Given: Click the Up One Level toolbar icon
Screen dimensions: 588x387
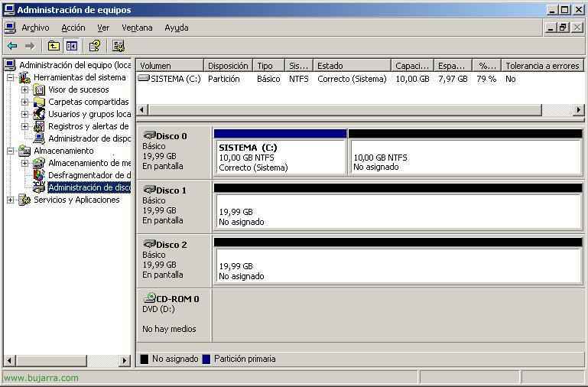Looking at the screenshot, I should point(54,46).
